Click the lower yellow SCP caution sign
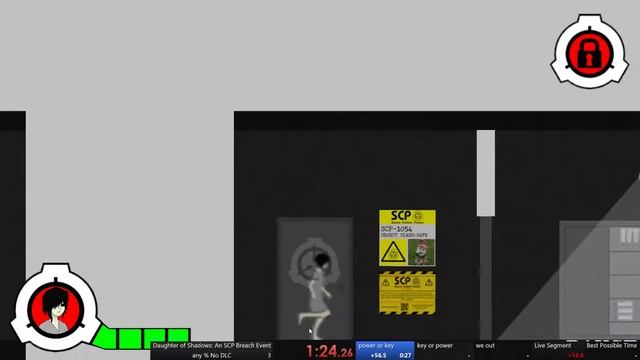Image resolution: width=640 pixels, height=360 pixels. tap(407, 293)
